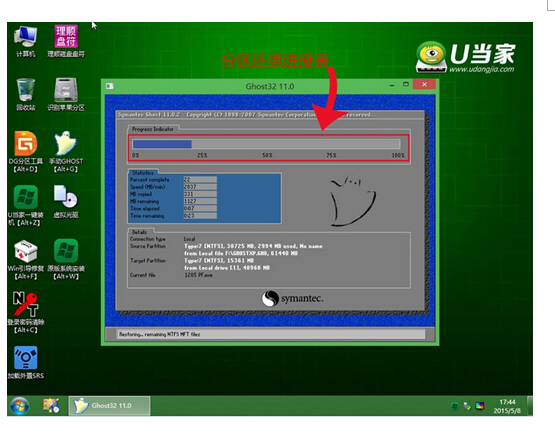Click the Statistics group heading

point(143,173)
